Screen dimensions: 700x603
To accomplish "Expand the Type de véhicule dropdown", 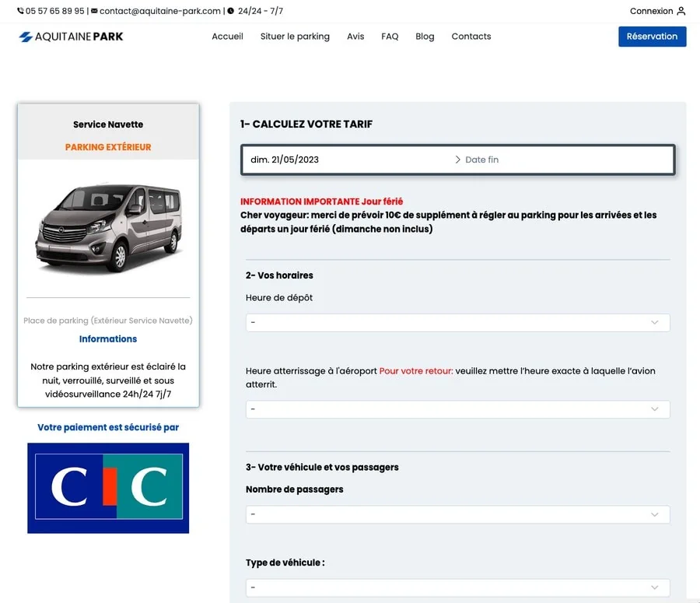I will (457, 587).
